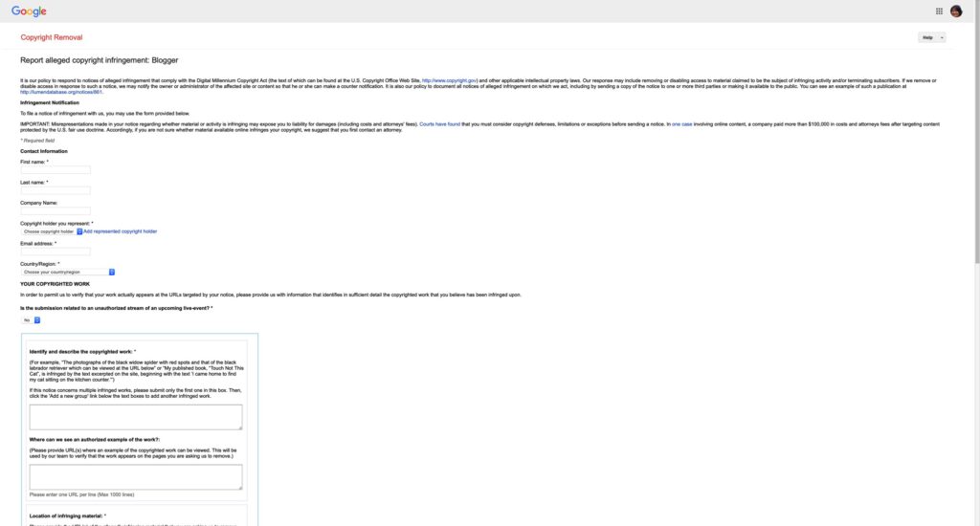980x526 pixels.
Task: Open the live-event No dropdown
Action: (x=31, y=320)
